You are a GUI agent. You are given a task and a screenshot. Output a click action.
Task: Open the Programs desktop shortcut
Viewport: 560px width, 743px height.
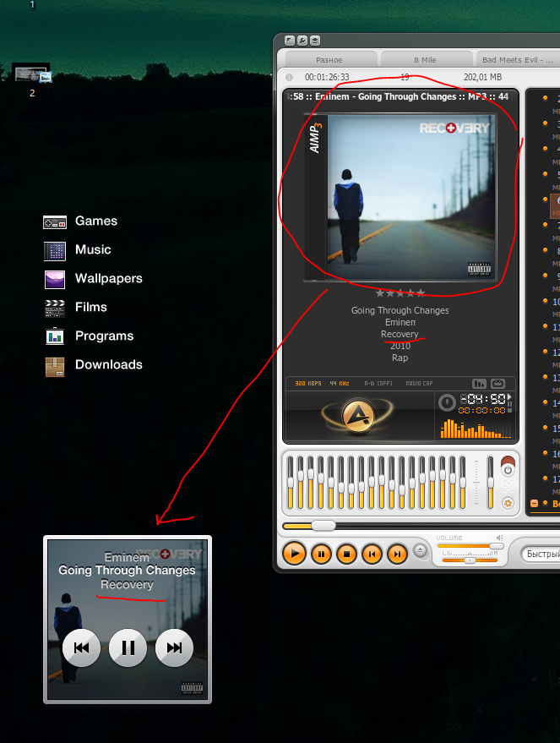pos(89,336)
